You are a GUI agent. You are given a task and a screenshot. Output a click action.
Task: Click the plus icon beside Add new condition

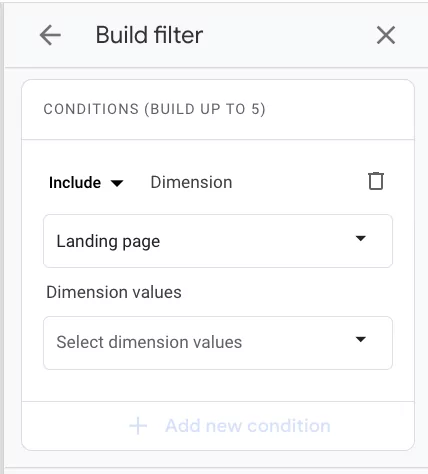click(138, 426)
